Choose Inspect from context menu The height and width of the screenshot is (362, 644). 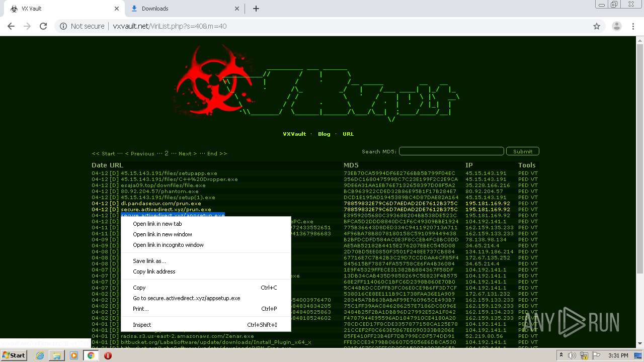point(206,325)
